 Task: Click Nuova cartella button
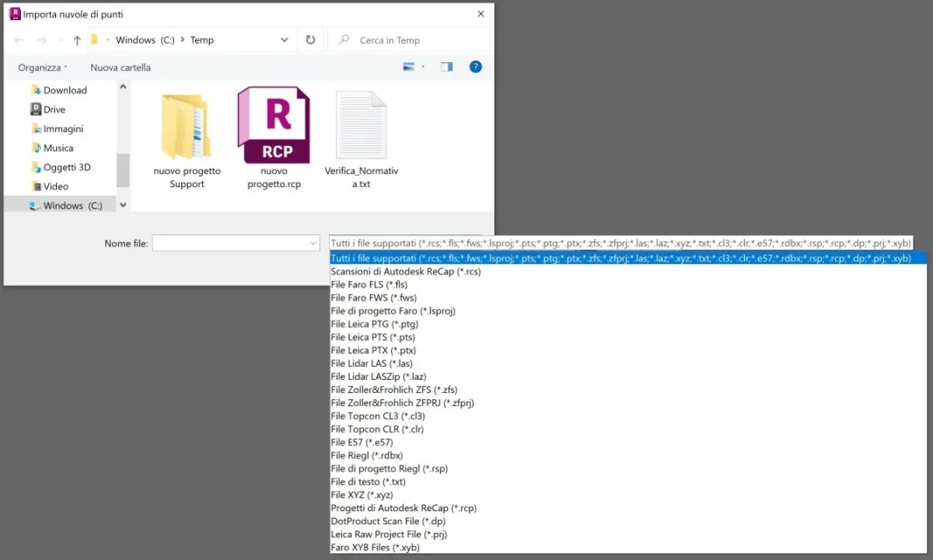coord(120,67)
